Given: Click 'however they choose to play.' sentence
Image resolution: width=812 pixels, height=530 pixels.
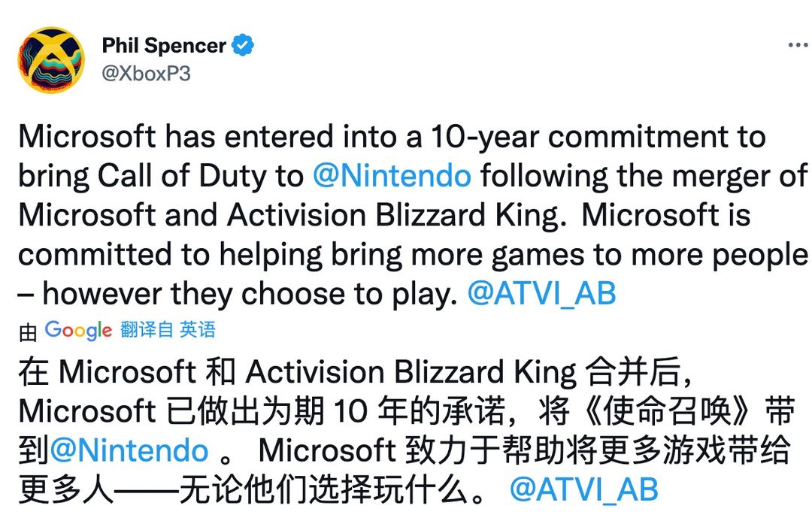Looking at the screenshot, I should (x=250, y=293).
